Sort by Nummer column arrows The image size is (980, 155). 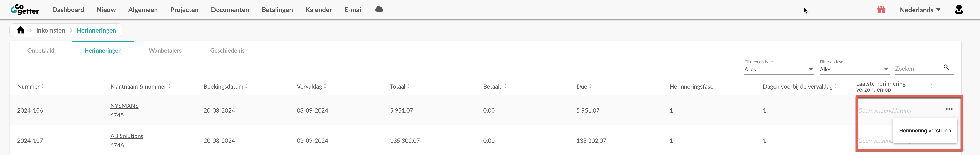[x=43, y=86]
